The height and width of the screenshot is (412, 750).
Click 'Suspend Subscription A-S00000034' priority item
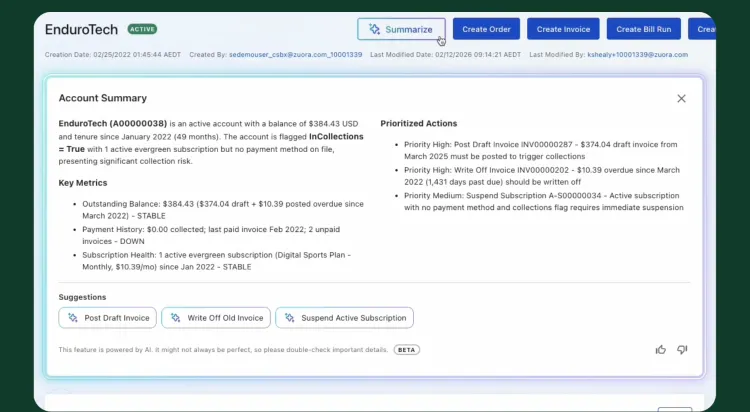click(x=544, y=201)
